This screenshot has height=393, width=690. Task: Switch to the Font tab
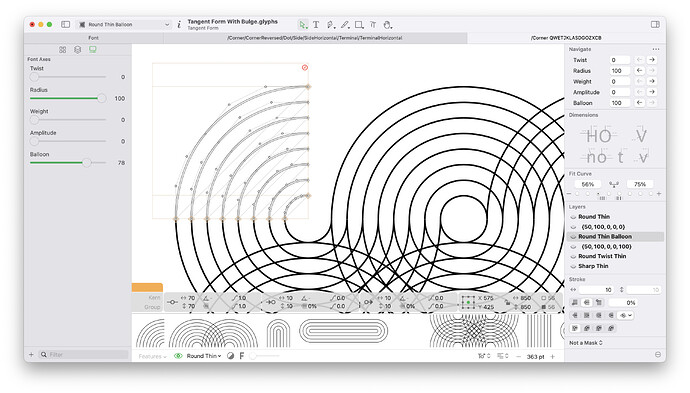[94, 38]
